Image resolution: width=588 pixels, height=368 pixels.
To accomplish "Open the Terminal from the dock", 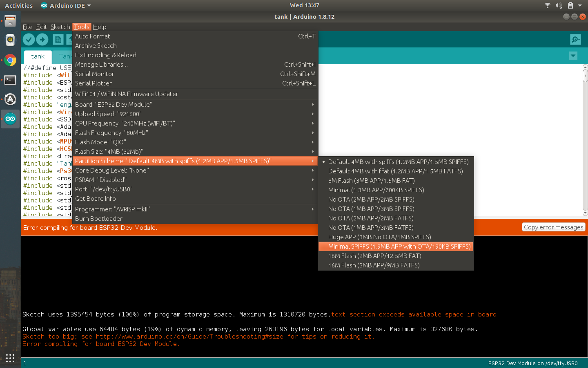I will [10, 80].
